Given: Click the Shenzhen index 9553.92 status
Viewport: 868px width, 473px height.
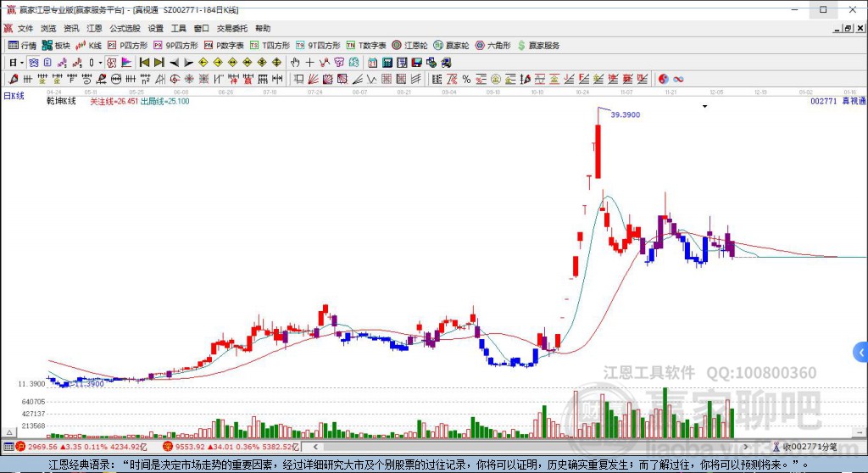Looking at the screenshot, I should 231,447.
